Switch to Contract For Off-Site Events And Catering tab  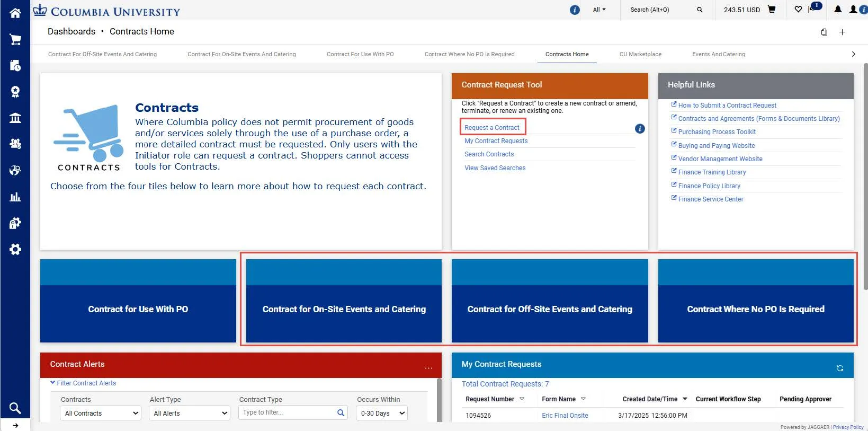[x=102, y=54]
